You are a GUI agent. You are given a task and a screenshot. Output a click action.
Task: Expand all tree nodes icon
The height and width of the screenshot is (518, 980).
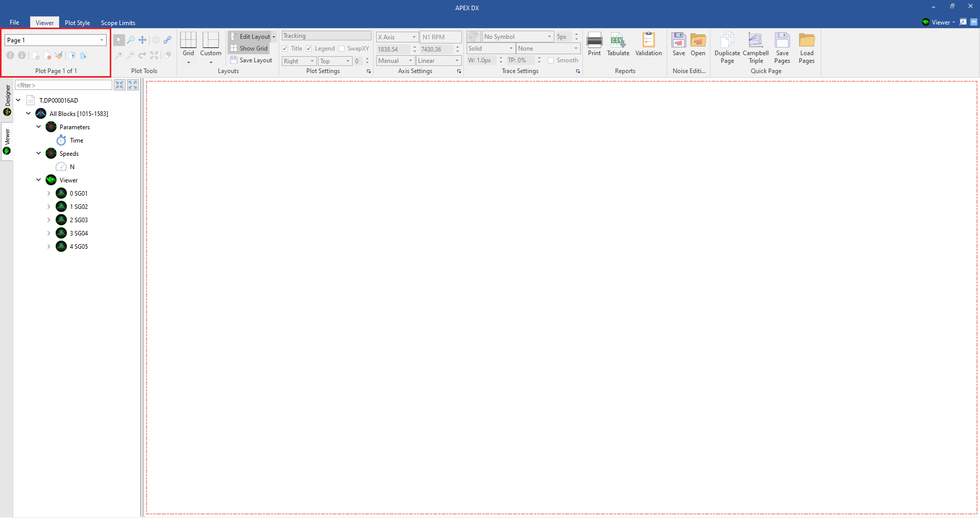point(133,85)
